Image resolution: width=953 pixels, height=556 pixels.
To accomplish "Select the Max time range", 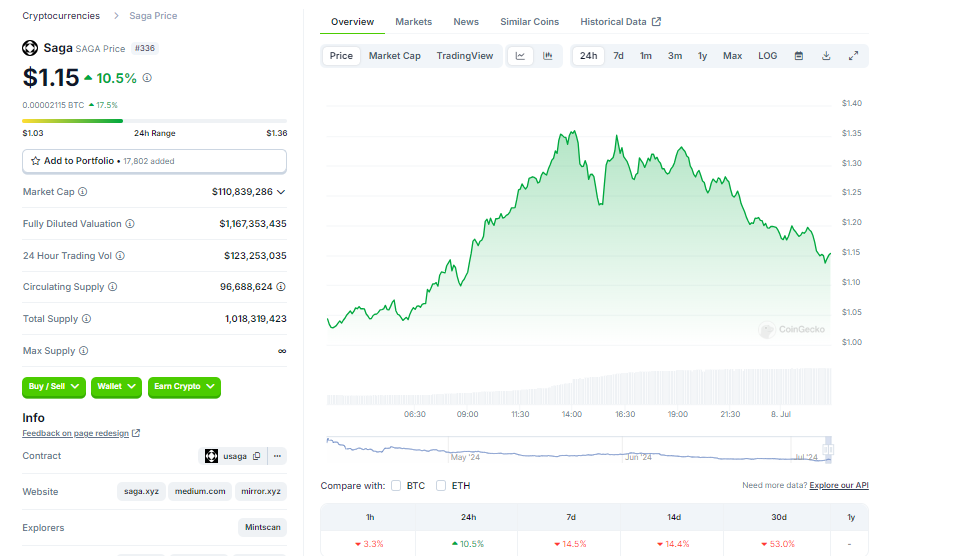I will (x=732, y=56).
